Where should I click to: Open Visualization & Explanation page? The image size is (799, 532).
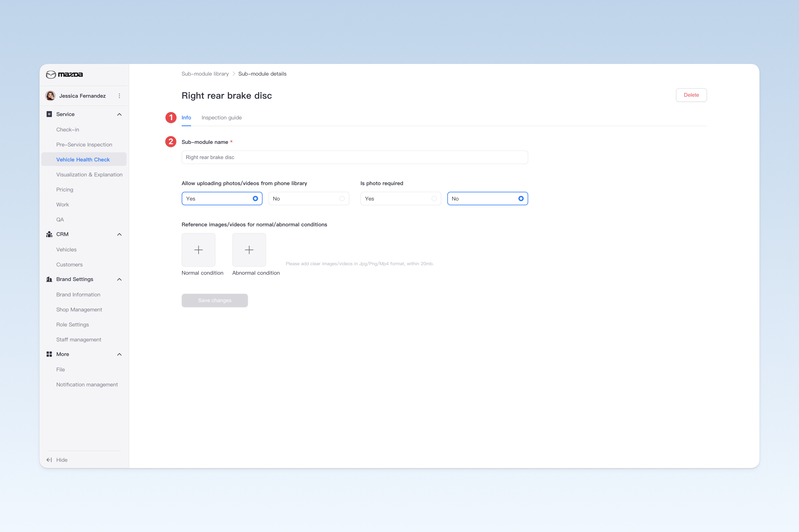[x=89, y=174]
